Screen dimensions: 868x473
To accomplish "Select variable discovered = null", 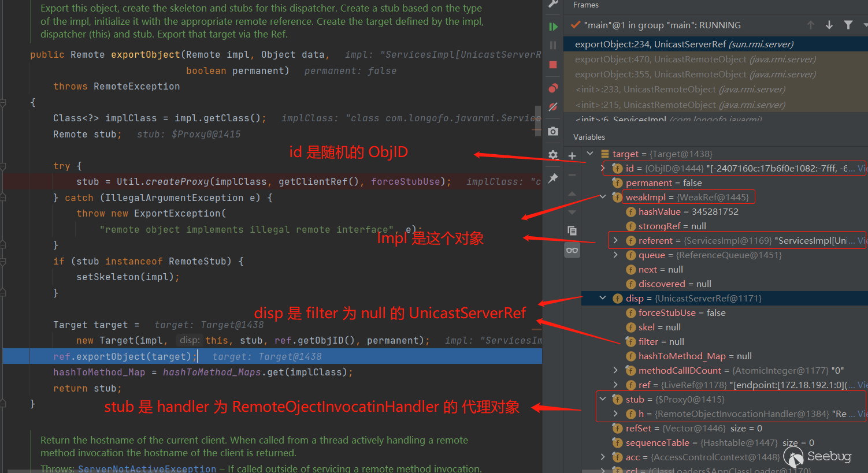I will point(675,284).
